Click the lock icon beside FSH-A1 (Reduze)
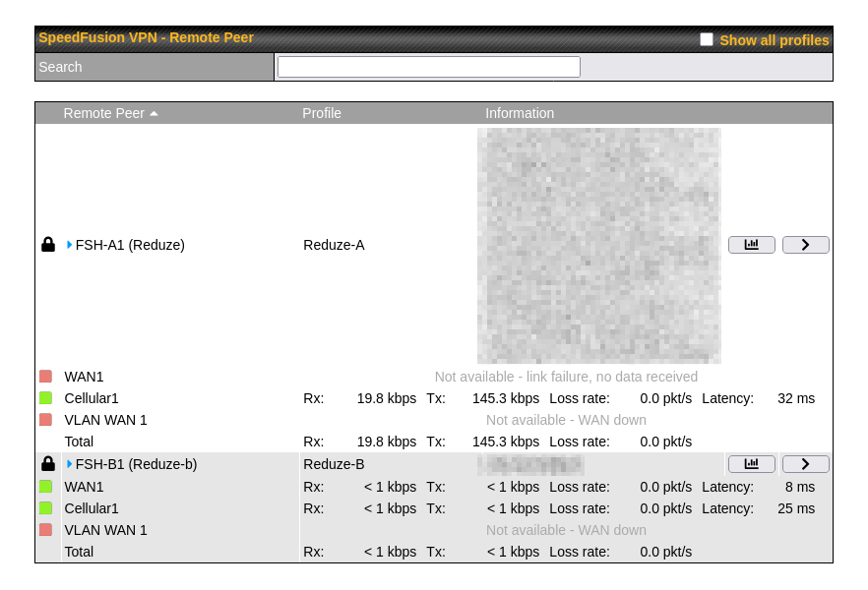 pos(47,245)
